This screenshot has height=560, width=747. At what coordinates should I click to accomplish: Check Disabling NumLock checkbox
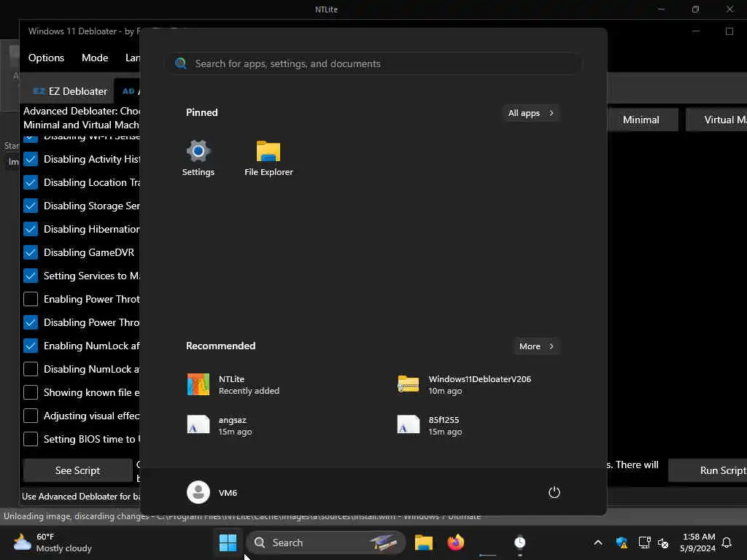(31, 369)
